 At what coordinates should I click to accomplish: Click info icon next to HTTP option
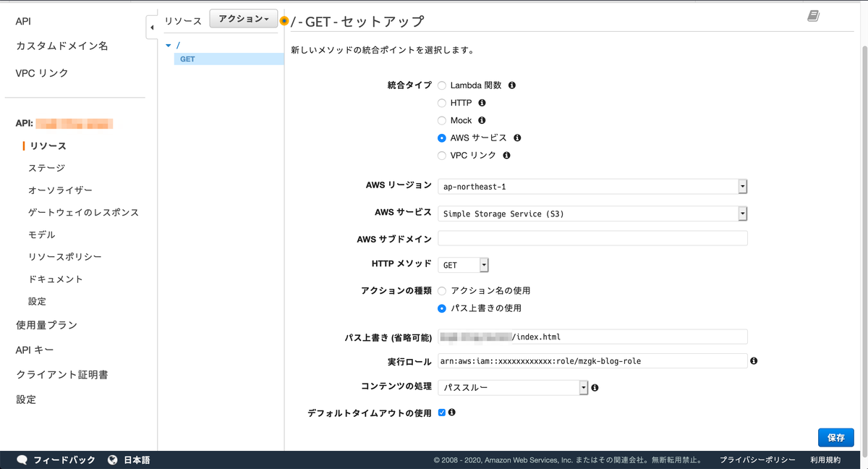(482, 103)
